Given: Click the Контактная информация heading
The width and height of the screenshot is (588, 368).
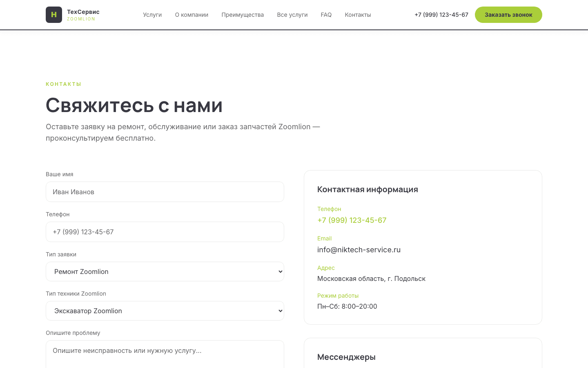Looking at the screenshot, I should coord(367,189).
